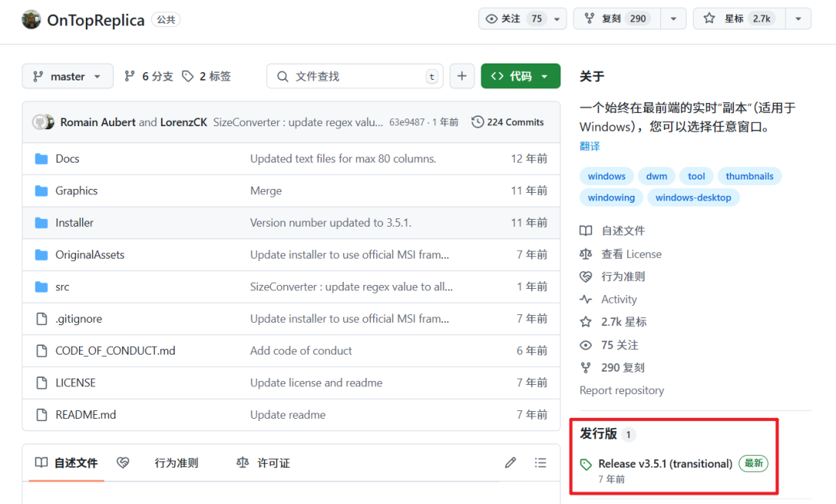Image resolution: width=836 pixels, height=504 pixels.
Task: Open commit 'Add code of conduct'
Action: point(300,351)
